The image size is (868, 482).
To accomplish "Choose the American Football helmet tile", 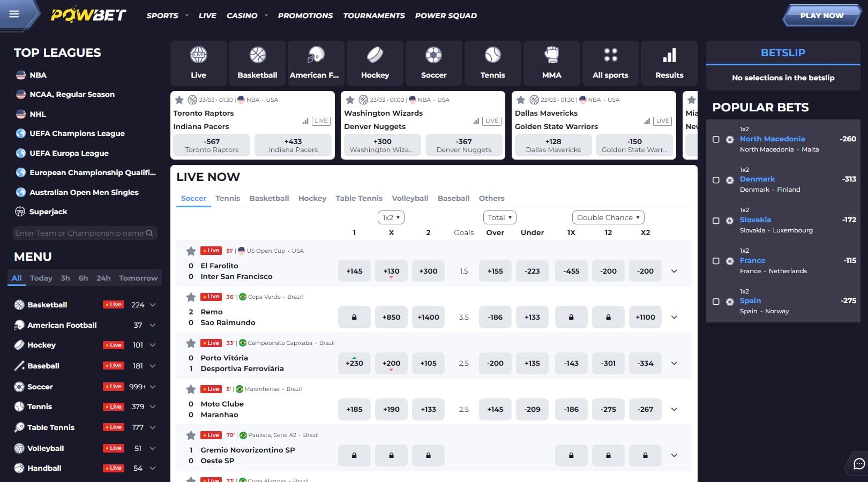I will tap(316, 63).
